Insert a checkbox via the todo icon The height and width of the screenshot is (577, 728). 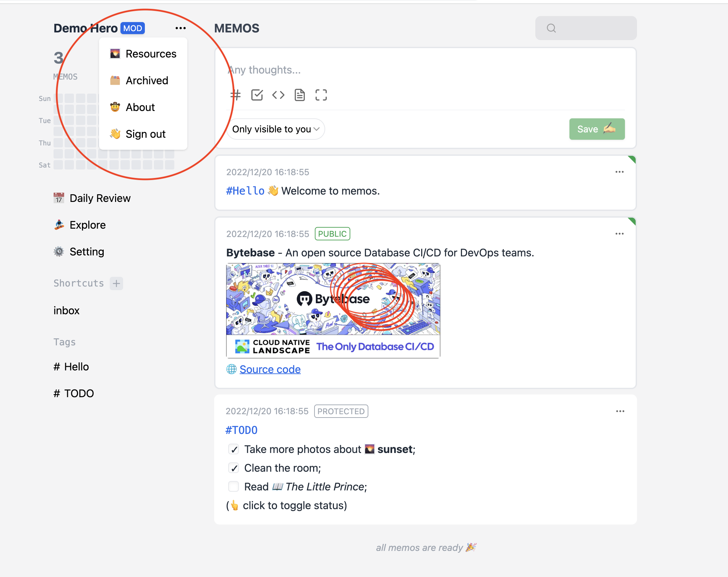257,95
